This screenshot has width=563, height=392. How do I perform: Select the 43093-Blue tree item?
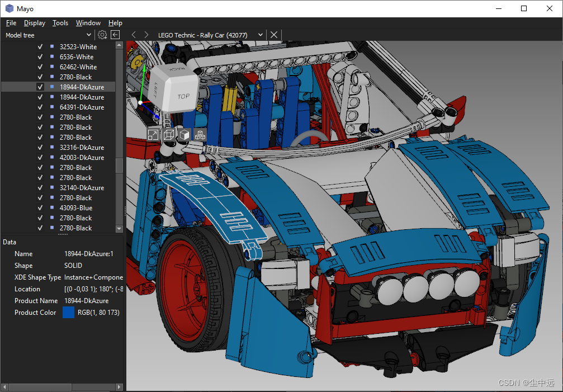(76, 207)
